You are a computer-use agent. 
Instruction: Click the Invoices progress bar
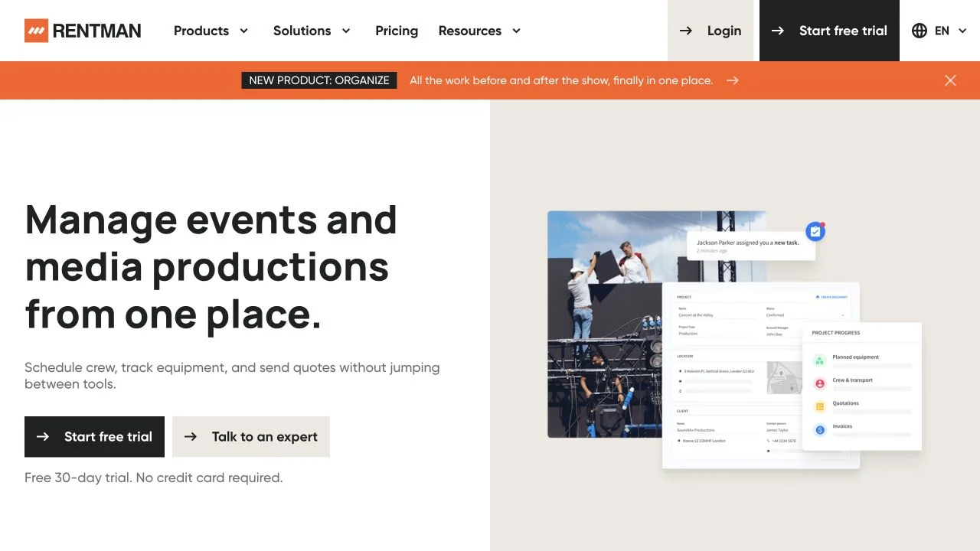[872, 435]
